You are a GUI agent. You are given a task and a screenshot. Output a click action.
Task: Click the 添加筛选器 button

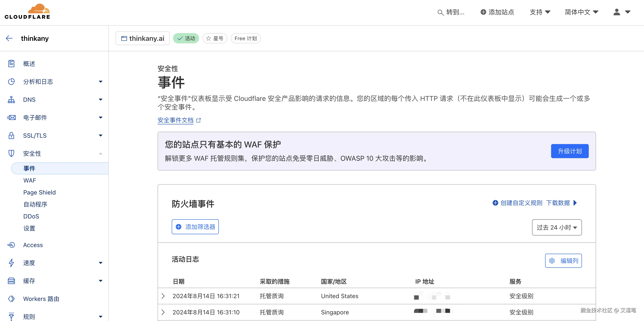pyautogui.click(x=195, y=227)
